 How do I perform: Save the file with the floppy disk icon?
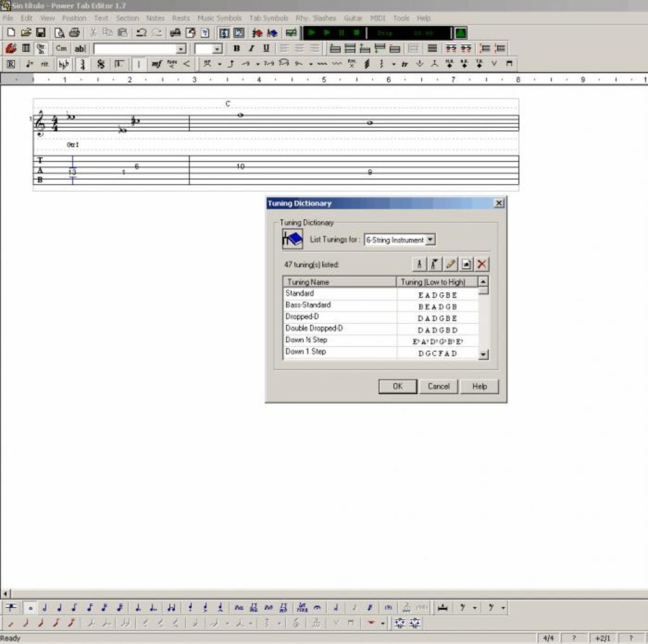click(x=41, y=32)
